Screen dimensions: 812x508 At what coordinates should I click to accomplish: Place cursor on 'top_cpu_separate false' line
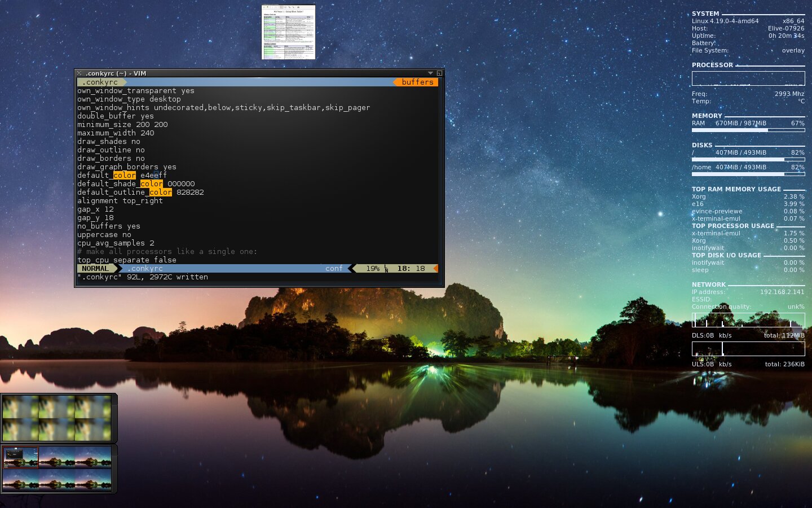click(x=127, y=260)
